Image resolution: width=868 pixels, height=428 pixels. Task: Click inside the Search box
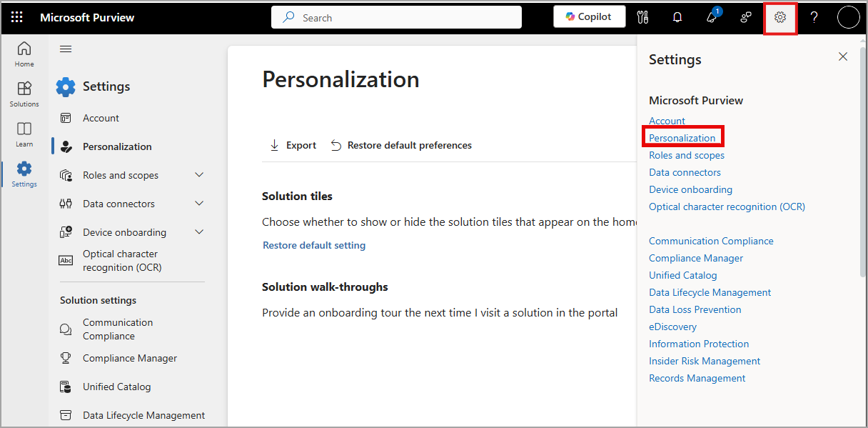[x=396, y=17]
